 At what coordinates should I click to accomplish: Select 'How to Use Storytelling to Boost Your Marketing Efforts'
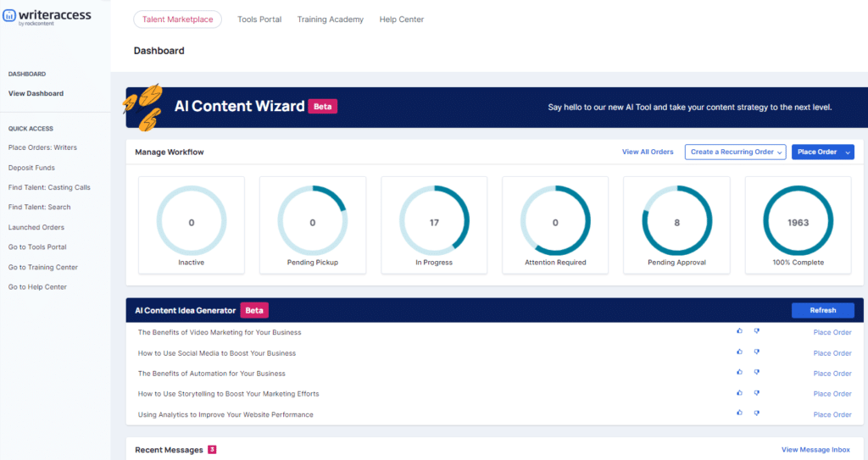(229, 394)
